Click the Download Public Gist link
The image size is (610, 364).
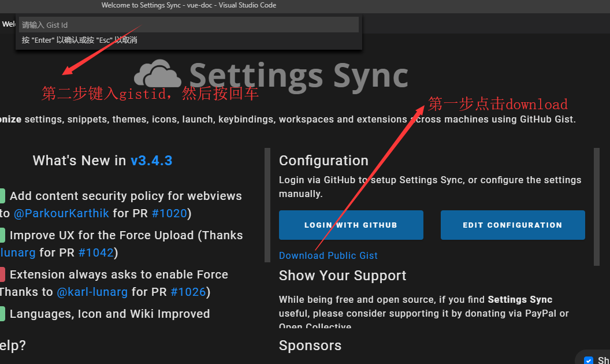click(328, 255)
